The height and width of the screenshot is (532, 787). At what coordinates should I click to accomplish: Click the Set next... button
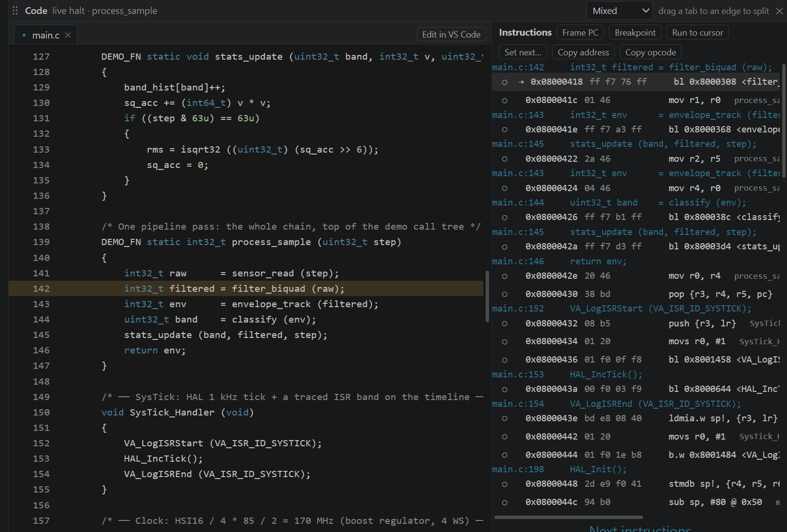(523, 52)
